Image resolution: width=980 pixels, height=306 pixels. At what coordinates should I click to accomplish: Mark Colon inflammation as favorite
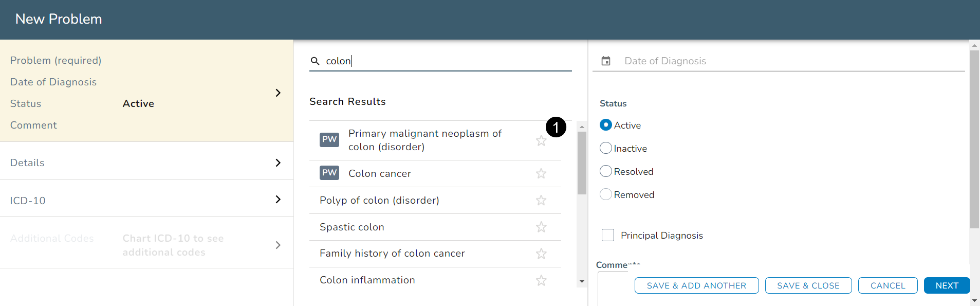click(x=541, y=280)
